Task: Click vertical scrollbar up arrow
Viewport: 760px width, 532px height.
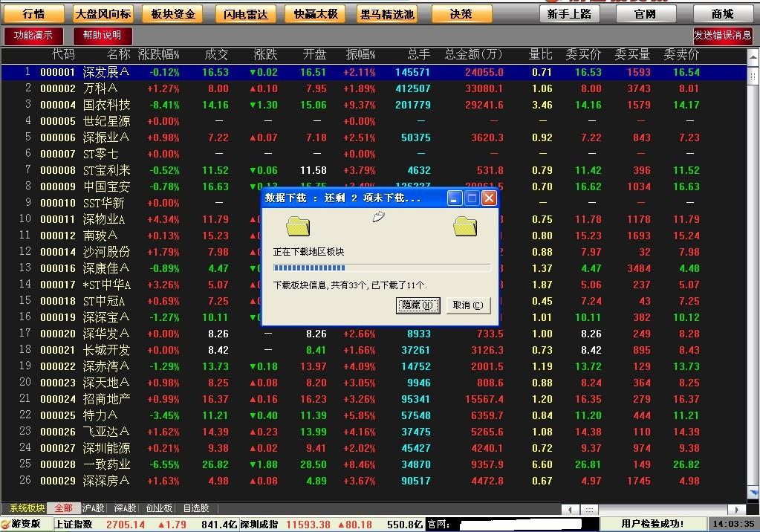Action: click(753, 58)
